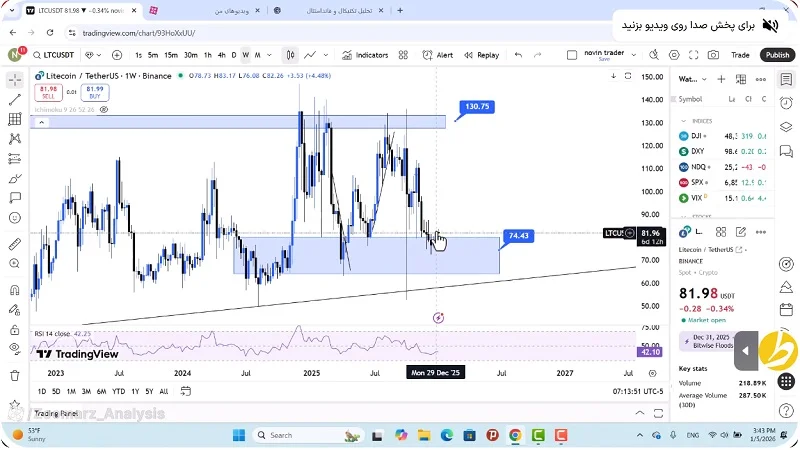
Task: Create a new Alert
Action: (438, 55)
